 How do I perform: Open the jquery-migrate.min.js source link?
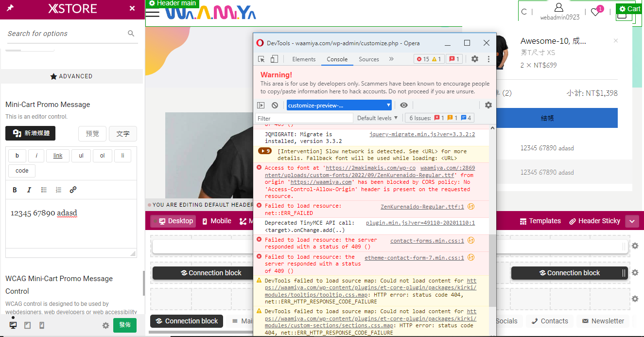point(422,134)
